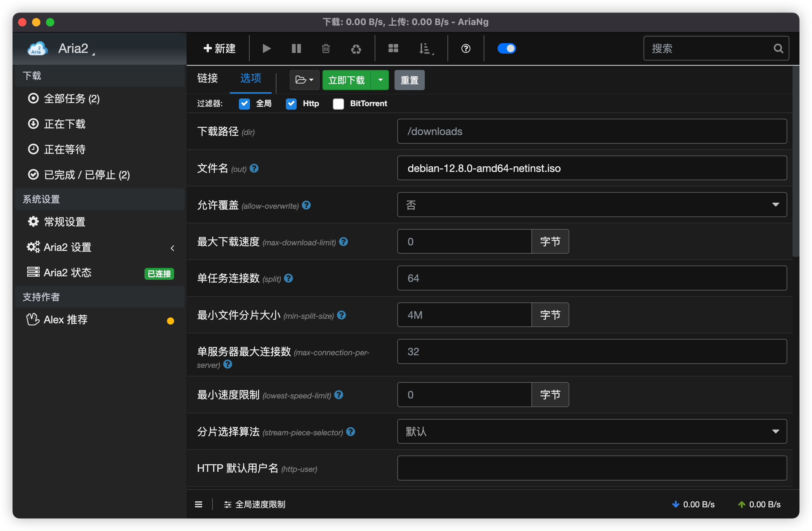Click the 新建 button
The image size is (812, 531).
(219, 48)
